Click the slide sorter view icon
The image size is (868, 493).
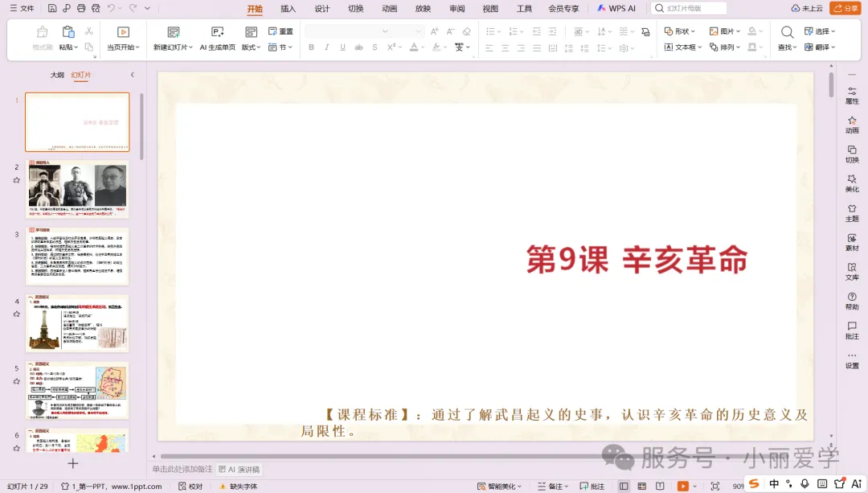[642, 487]
